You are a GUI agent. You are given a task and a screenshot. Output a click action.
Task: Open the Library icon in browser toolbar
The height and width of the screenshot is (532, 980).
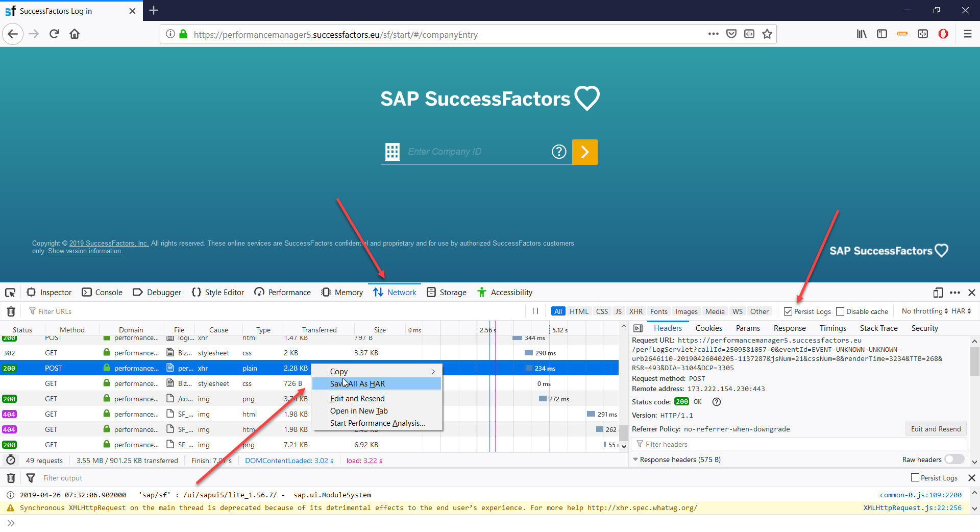862,34
